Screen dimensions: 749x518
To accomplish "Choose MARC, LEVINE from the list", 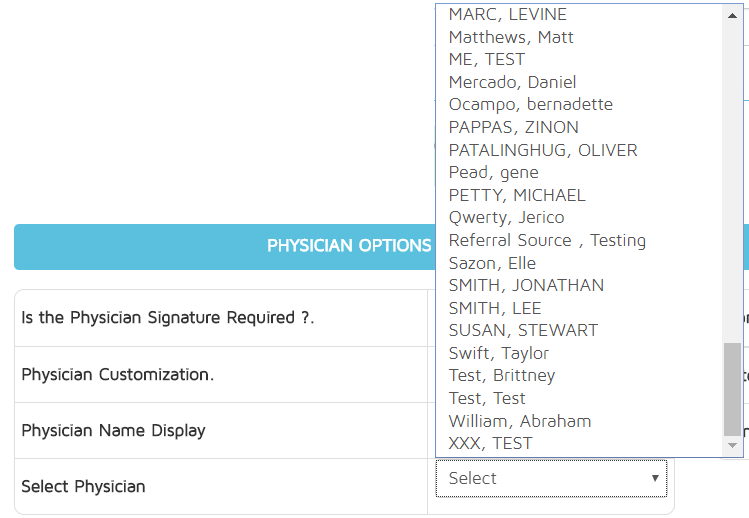I will click(508, 14).
